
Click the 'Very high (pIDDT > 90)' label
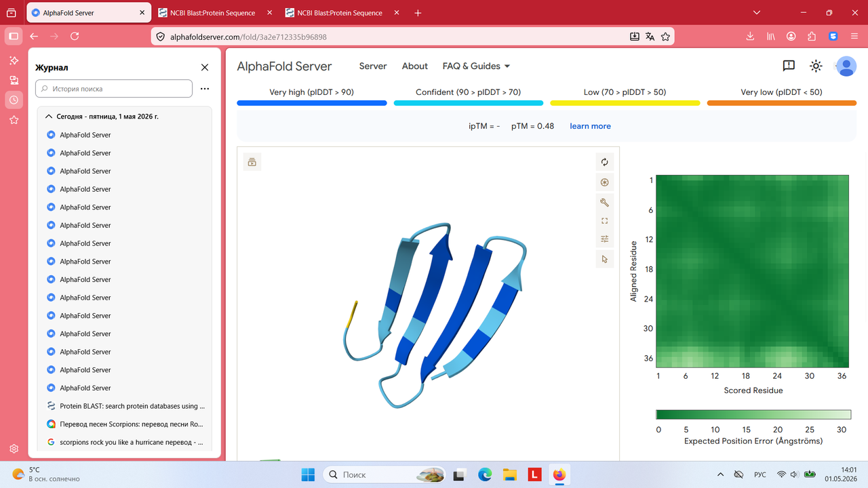311,92
